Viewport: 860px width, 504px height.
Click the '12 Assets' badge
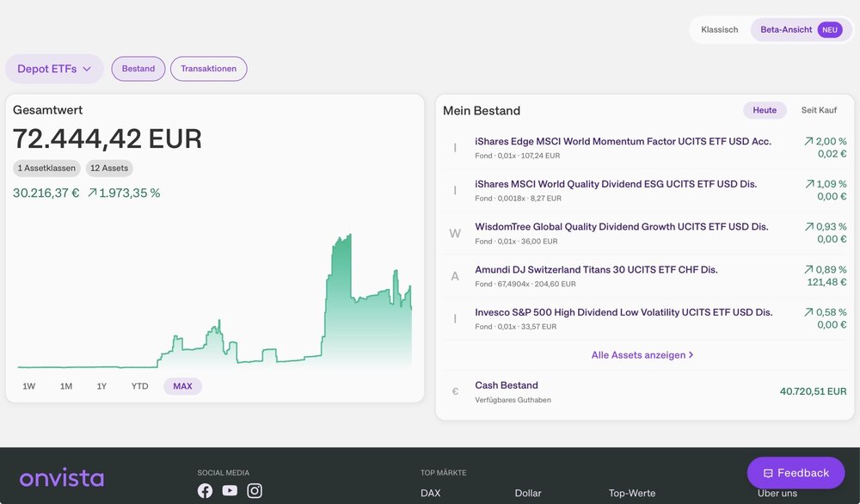pos(109,169)
